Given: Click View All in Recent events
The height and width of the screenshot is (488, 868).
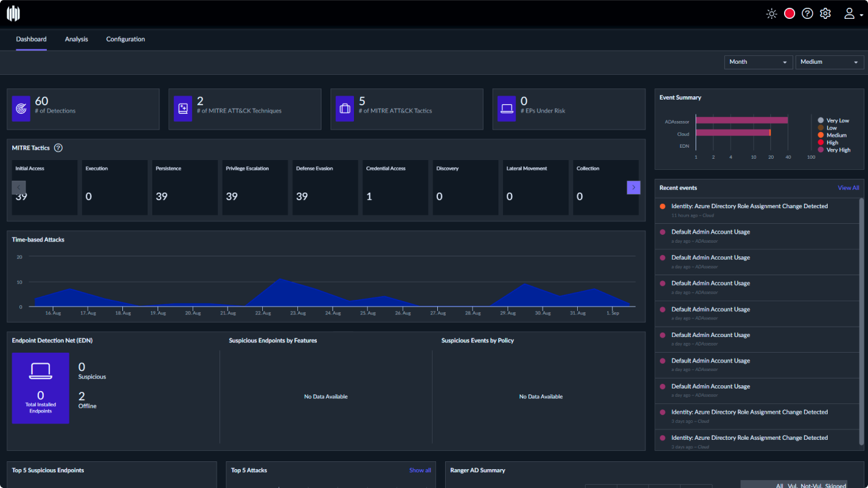Looking at the screenshot, I should coord(848,188).
